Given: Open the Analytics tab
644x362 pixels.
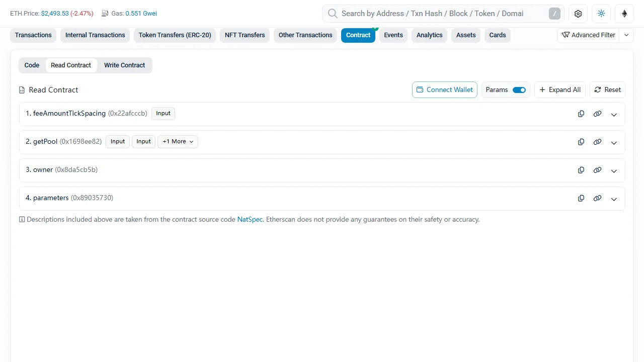Looking at the screenshot, I should pos(430,35).
